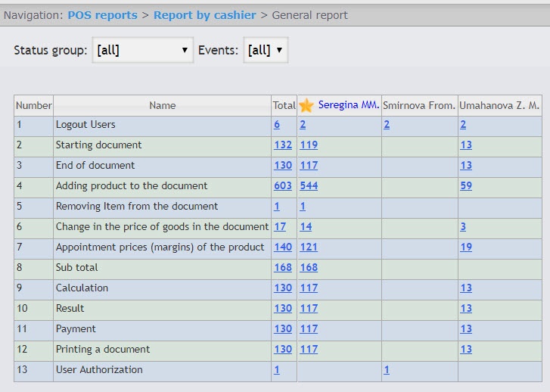550x392 pixels.
Task: Click Umahanova's price change count of 3
Action: (x=463, y=226)
